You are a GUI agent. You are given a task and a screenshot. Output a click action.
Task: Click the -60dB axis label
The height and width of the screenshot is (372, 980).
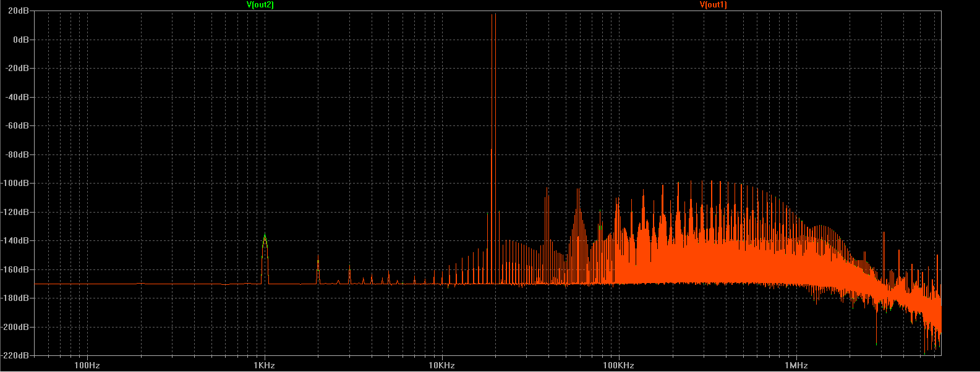19,126
